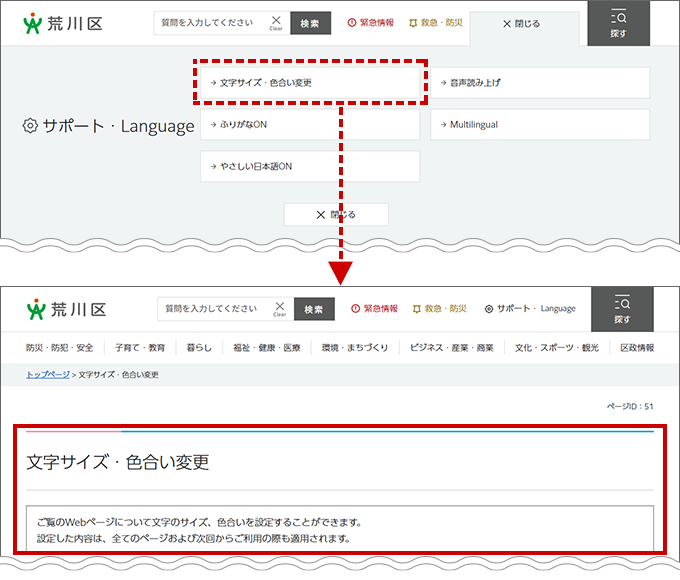This screenshot has height=580, width=680.
Task: Follow the トップページ breadcrumb link
Action: (48, 374)
